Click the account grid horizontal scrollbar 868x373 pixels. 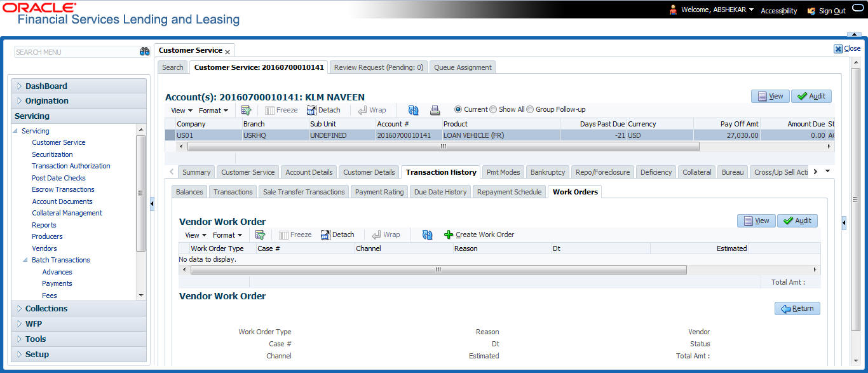tap(443, 146)
